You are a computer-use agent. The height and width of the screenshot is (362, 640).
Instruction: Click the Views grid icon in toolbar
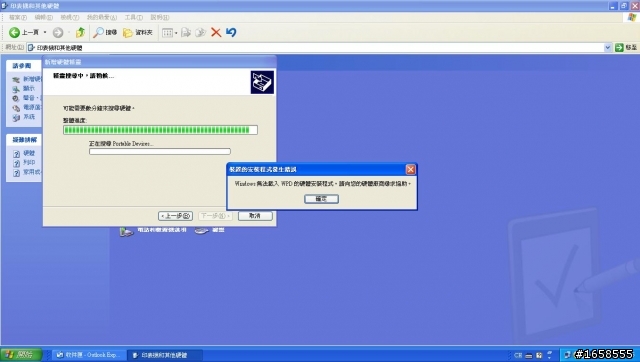click(167, 33)
